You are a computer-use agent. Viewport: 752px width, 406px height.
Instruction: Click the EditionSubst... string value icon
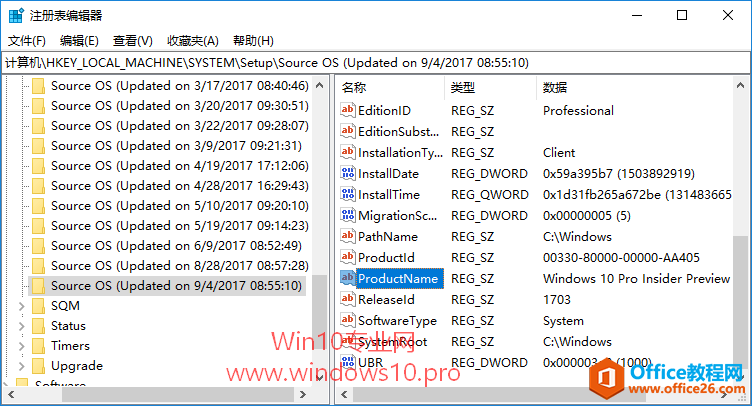[348, 131]
